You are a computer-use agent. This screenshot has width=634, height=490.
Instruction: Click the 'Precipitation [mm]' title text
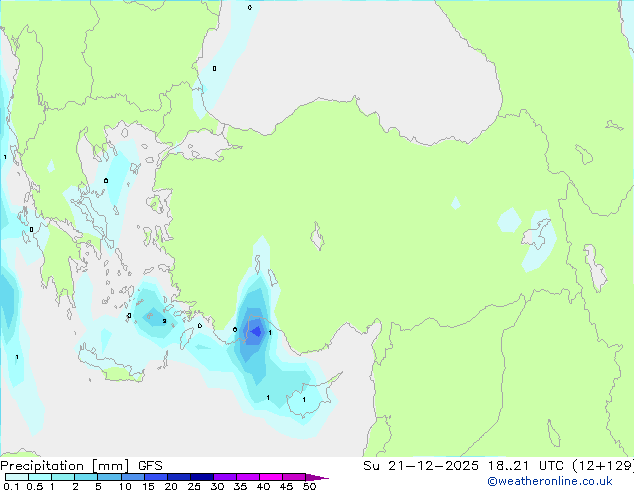[65, 466]
